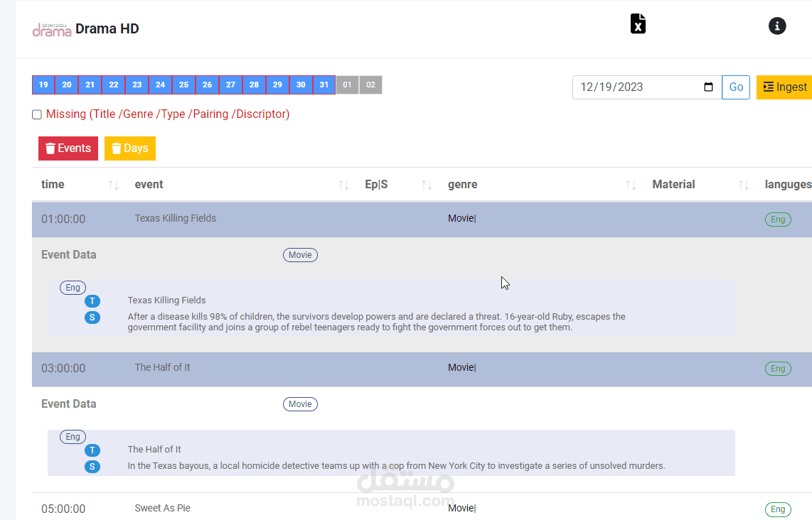812x520 pixels.
Task: Click the Drama channel logo
Action: [x=51, y=30]
